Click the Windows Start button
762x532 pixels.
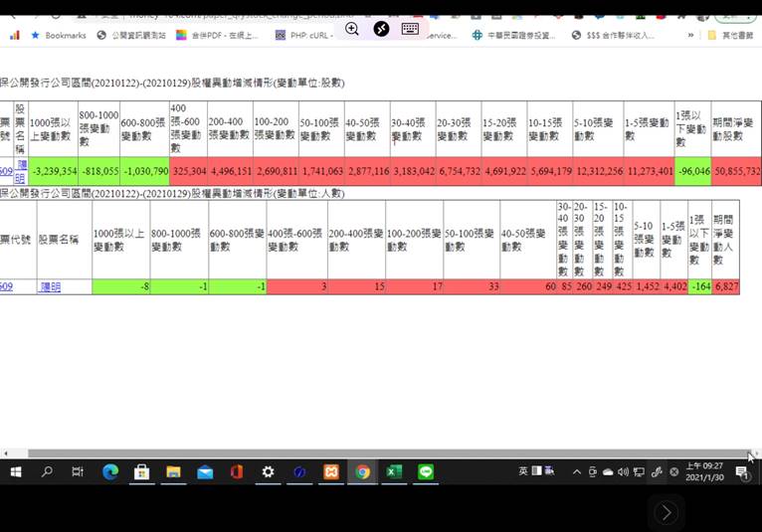tap(16, 472)
